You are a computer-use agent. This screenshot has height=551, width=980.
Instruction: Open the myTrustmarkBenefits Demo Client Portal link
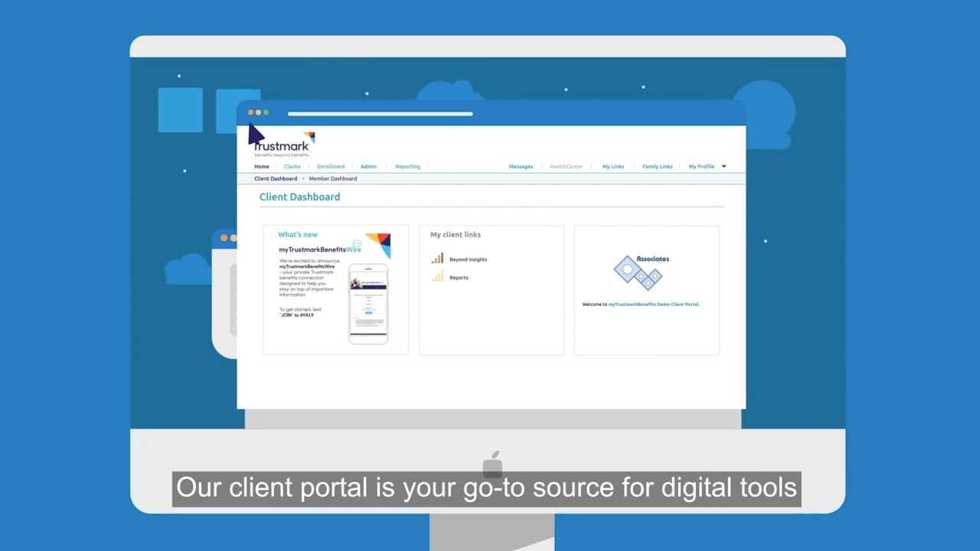point(653,304)
